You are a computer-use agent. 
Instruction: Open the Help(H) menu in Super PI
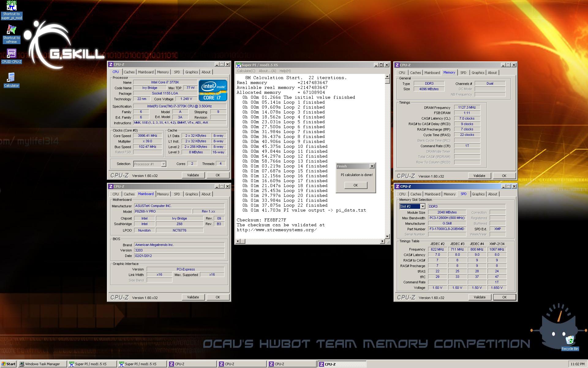pos(285,71)
